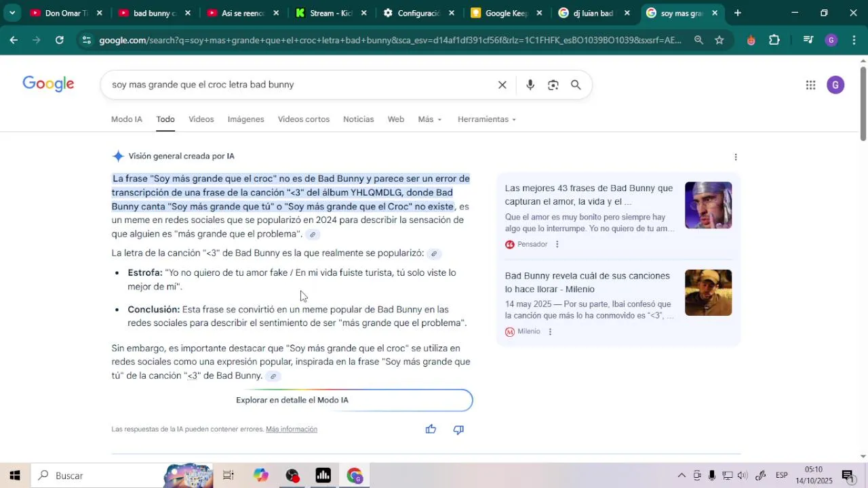
Task: Open the Google account avatar
Action: coord(835,85)
